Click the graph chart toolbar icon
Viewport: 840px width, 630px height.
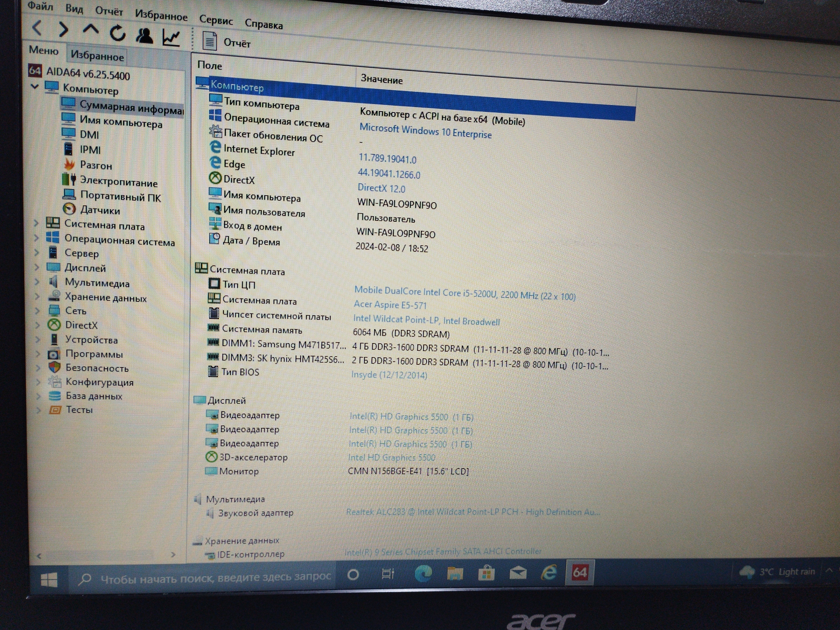click(171, 38)
